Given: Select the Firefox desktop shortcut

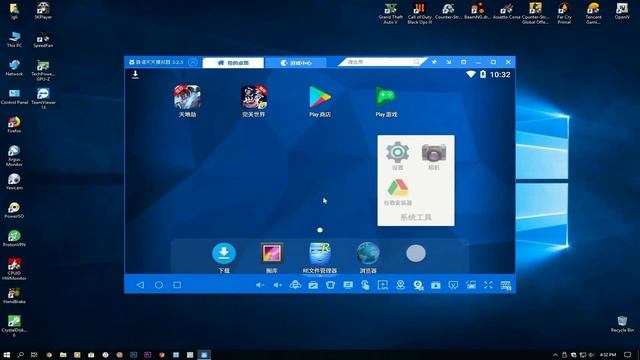Looking at the screenshot, I should (14, 124).
